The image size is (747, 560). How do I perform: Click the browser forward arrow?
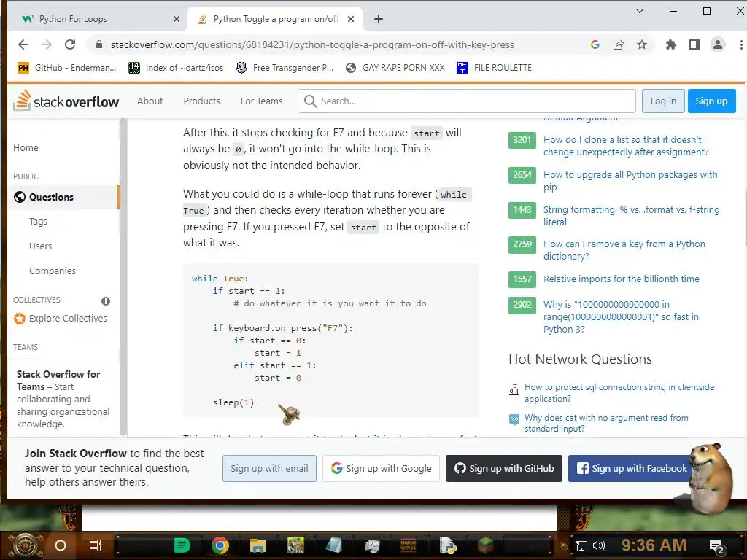point(46,44)
